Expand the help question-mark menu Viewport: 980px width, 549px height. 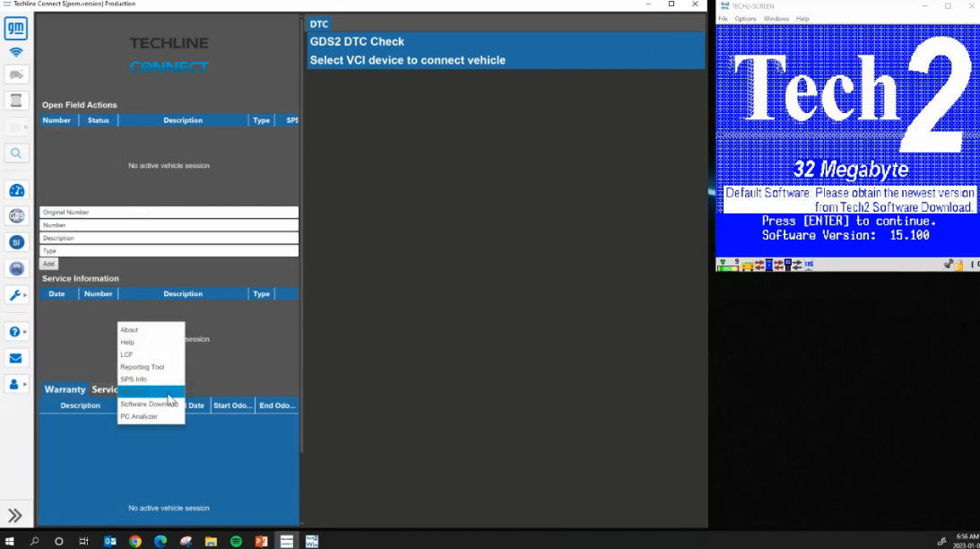17,331
